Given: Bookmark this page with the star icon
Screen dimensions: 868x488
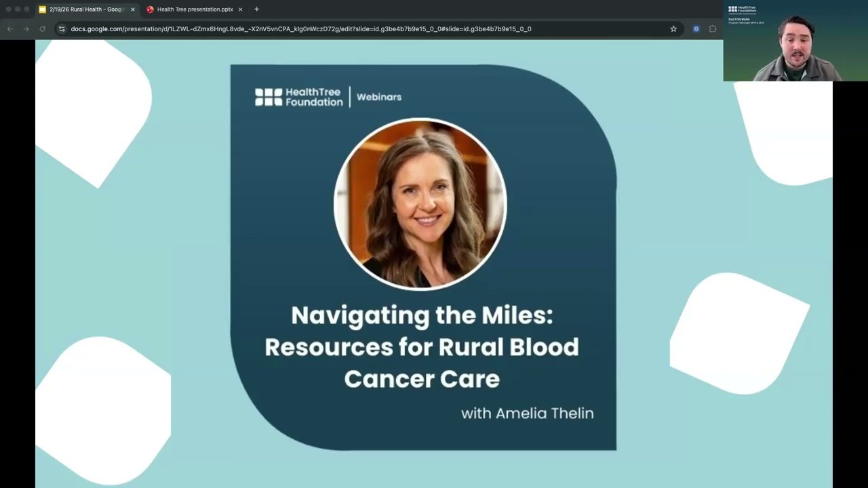Looking at the screenshot, I should [673, 29].
